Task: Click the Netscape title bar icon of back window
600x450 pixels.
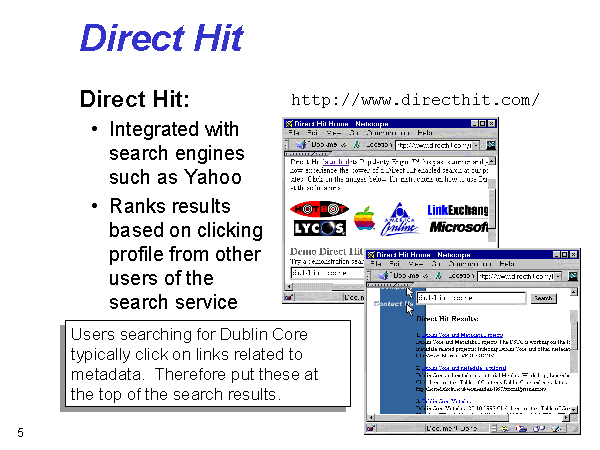Action: click(289, 123)
